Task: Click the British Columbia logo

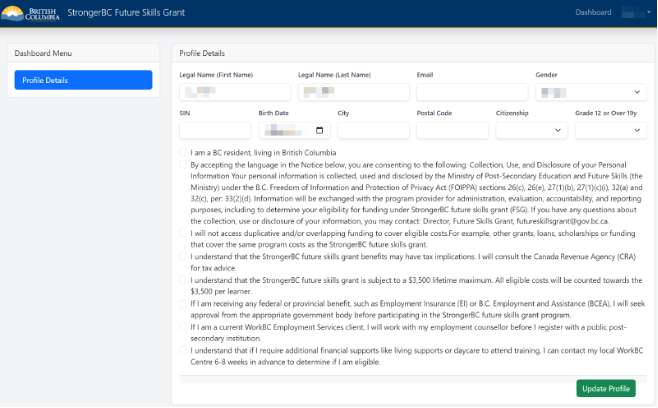Action: pyautogui.click(x=30, y=13)
